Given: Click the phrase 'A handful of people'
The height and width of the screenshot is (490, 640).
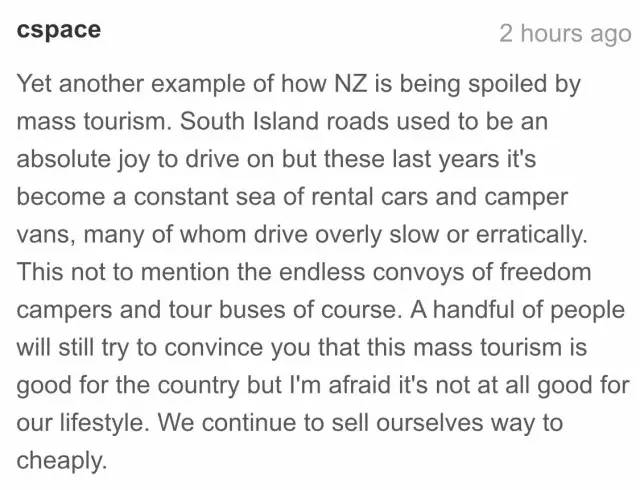Looking at the screenshot, I should 518,310.
